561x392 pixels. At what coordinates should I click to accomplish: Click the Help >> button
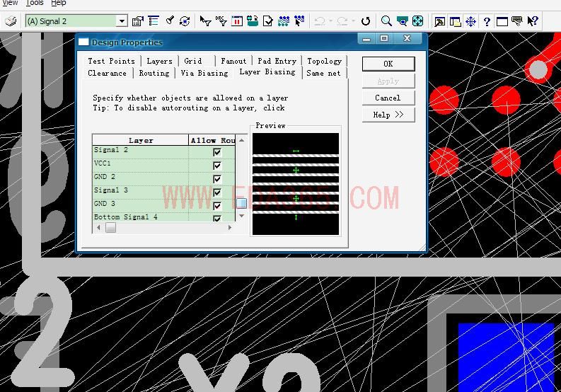pos(388,115)
